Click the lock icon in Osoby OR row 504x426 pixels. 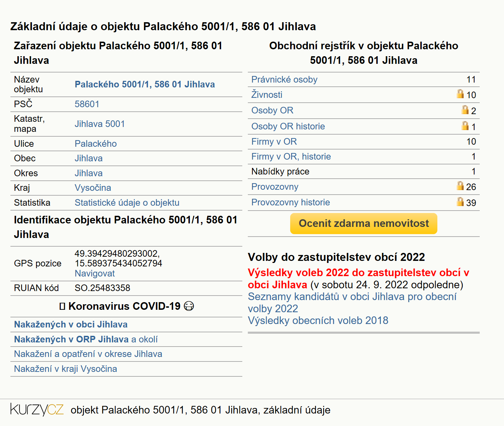(x=465, y=110)
